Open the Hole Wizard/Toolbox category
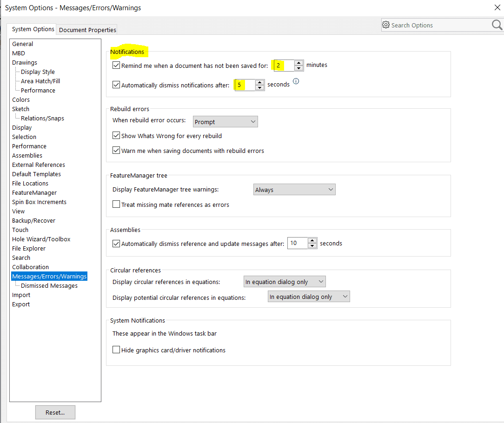504x423 pixels. pos(41,239)
